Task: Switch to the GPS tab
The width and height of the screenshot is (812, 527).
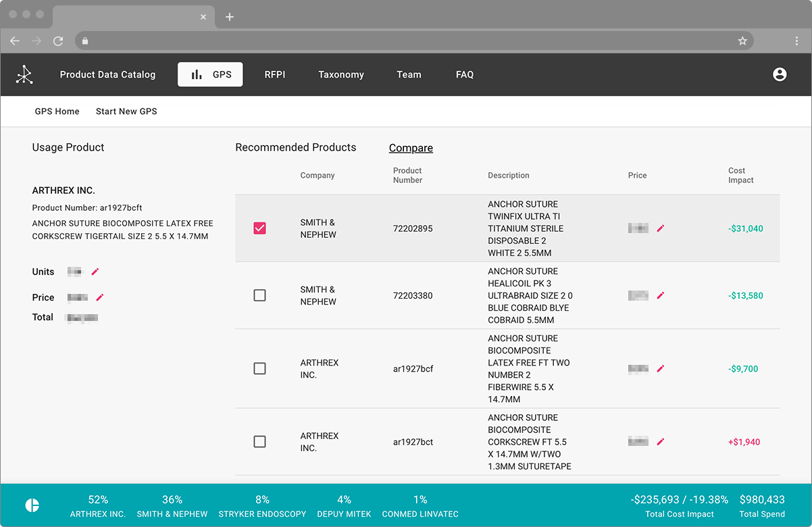Action: click(210, 74)
